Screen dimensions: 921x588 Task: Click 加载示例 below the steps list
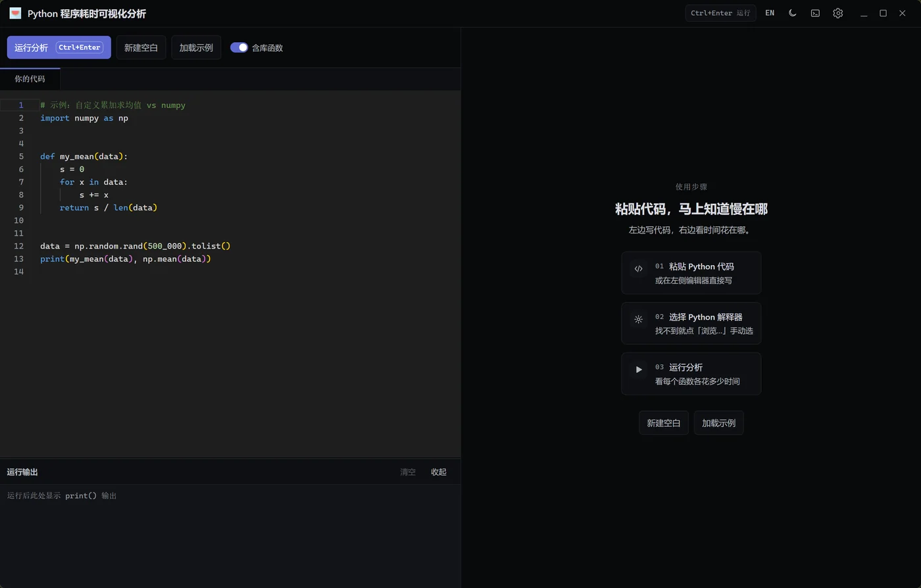coord(718,423)
